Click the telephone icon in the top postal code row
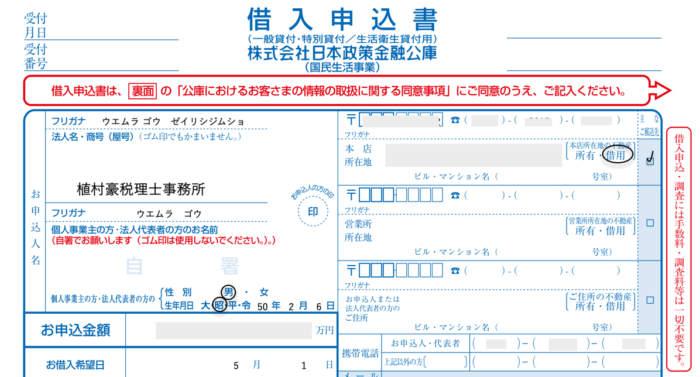This screenshot has width=700, height=377. click(455, 120)
